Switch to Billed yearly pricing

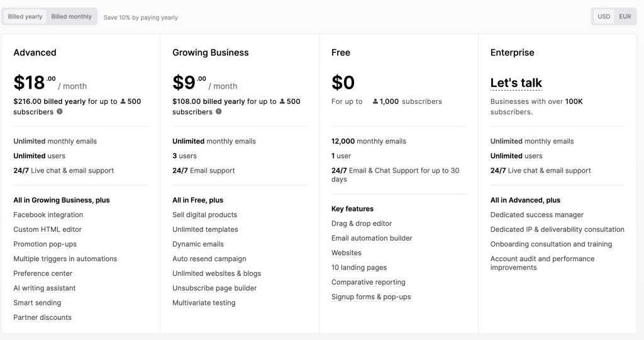tap(25, 16)
